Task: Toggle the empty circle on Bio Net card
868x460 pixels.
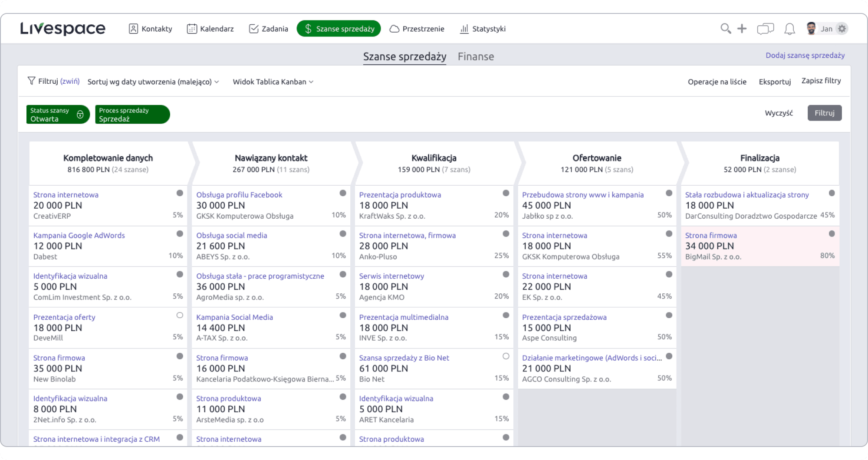Action: pyautogui.click(x=506, y=356)
